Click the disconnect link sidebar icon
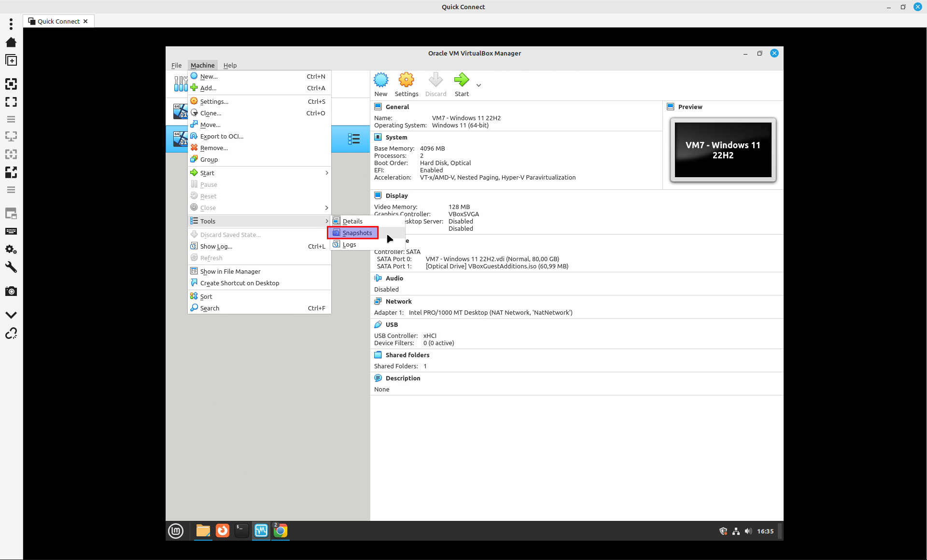927x560 pixels. click(11, 334)
